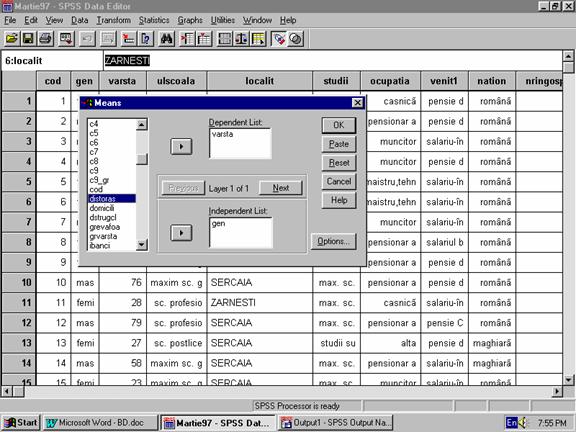This screenshot has width=576, height=432.
Task: Click the variable list scrollbar thumb
Action: 142,159
